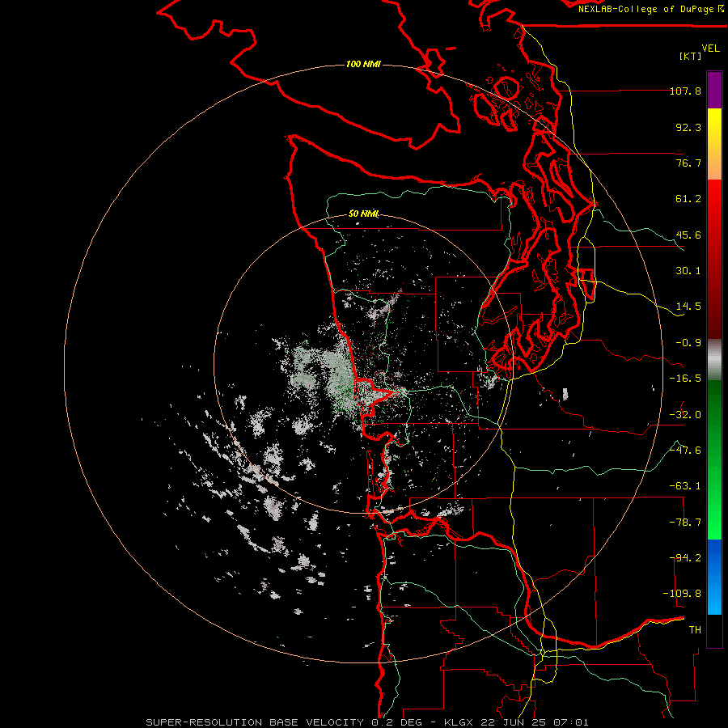728x728 pixels.
Task: Click the 30.1 velocity scale value
Action: [688, 271]
